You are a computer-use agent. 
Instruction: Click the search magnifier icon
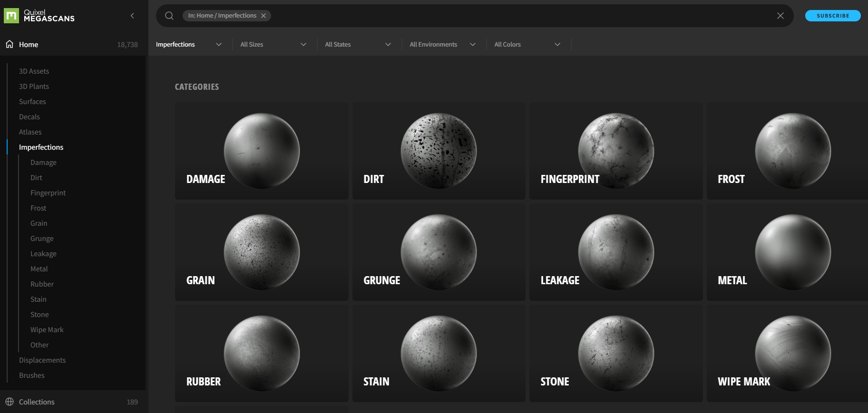(169, 16)
